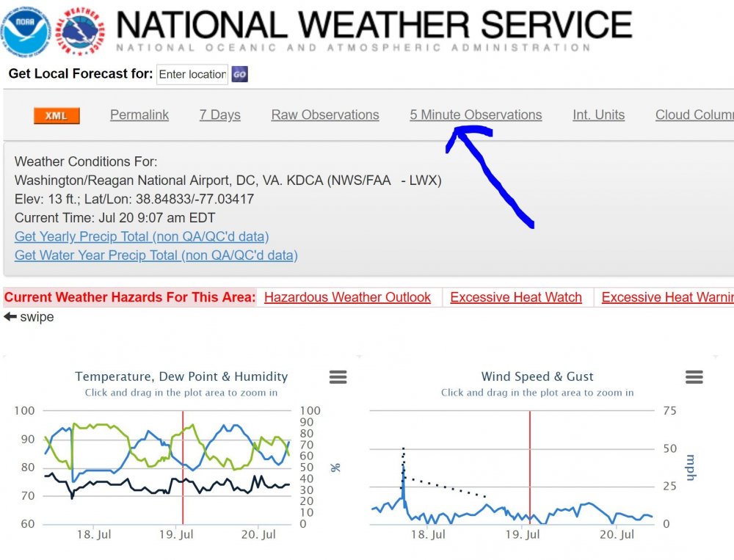Click the orange XML button

57,116
